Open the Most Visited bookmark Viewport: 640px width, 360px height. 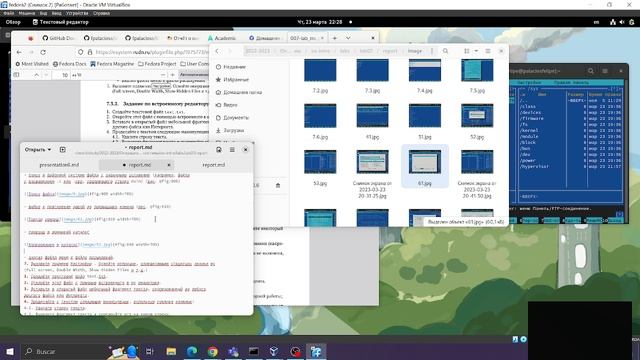click(x=32, y=64)
